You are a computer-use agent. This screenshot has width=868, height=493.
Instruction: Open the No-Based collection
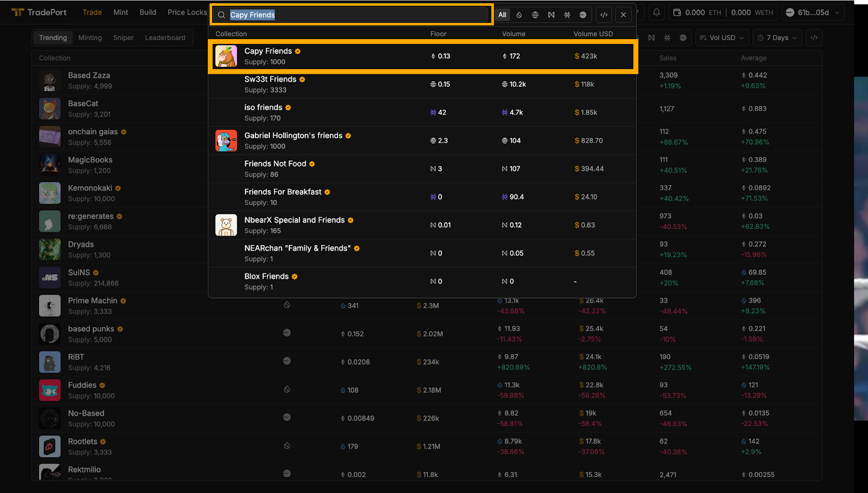86,413
